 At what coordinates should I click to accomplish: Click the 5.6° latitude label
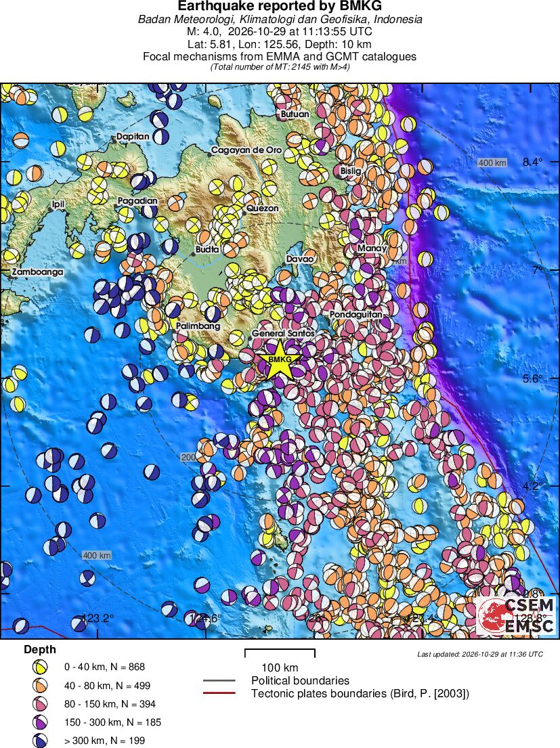click(x=532, y=378)
